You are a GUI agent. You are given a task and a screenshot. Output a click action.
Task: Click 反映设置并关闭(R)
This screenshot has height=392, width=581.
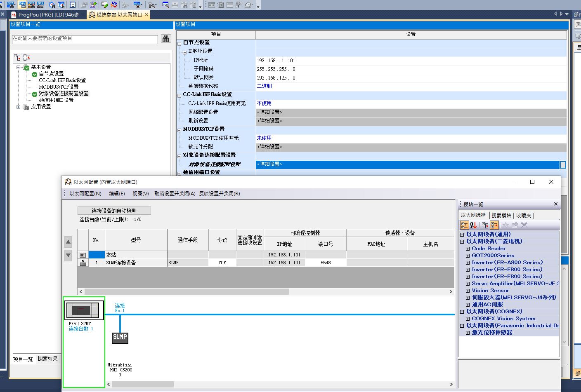[x=219, y=194]
